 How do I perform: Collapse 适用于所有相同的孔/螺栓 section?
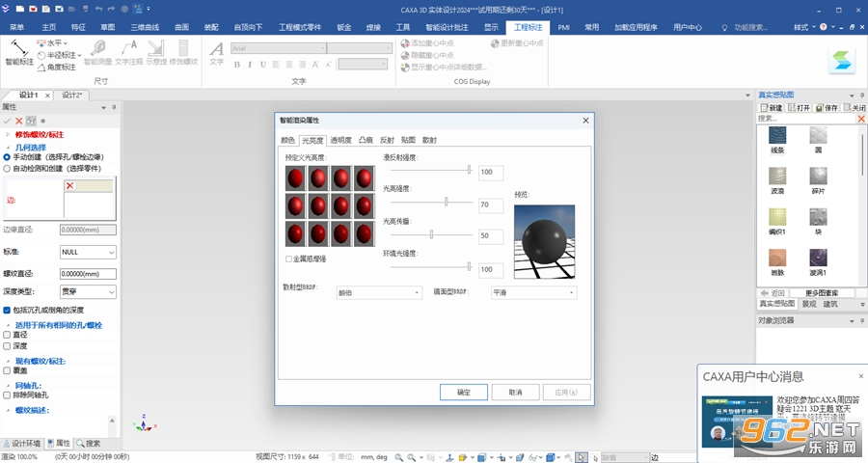coord(8,325)
